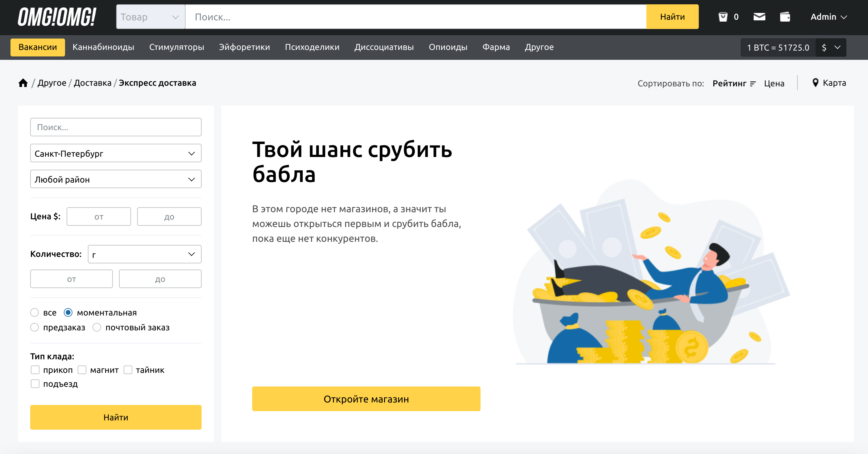
Task: Switch to the Психоделики category tab
Action: (x=312, y=47)
